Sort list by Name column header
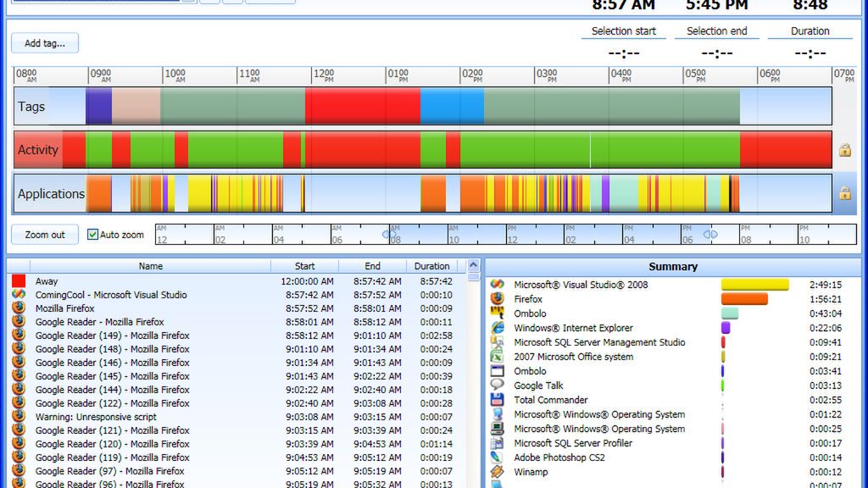Image resolution: width=868 pixels, height=488 pixels. pyautogui.click(x=151, y=266)
